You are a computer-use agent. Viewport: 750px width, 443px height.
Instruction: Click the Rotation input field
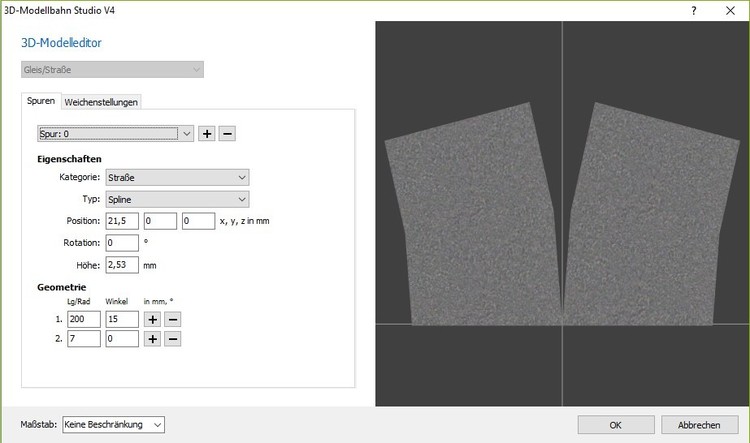point(122,243)
